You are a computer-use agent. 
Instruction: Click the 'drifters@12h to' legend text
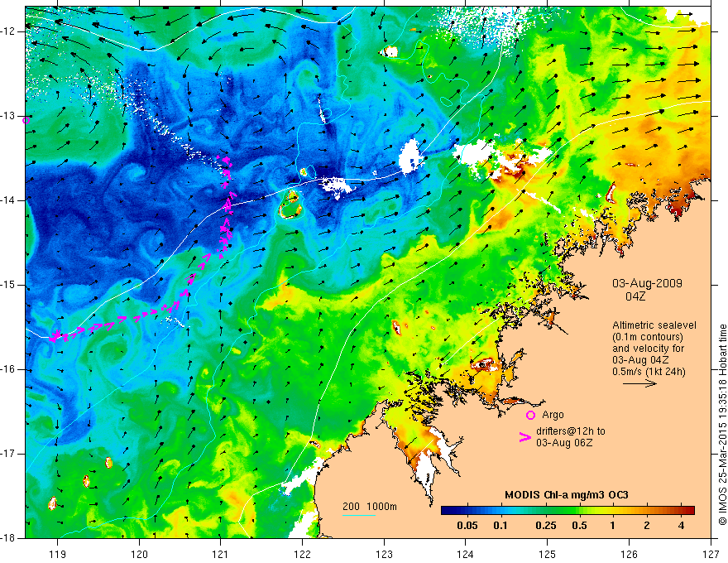point(571,431)
